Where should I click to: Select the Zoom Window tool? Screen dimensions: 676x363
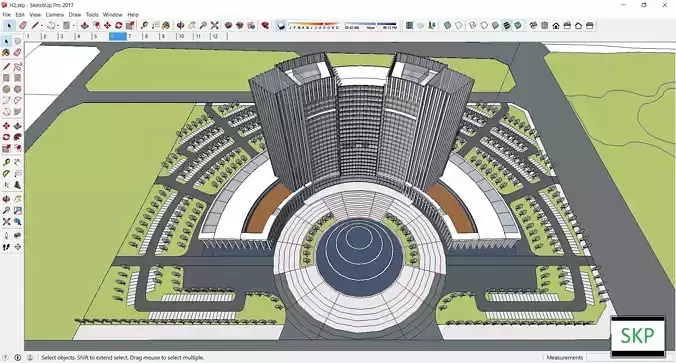[17, 210]
